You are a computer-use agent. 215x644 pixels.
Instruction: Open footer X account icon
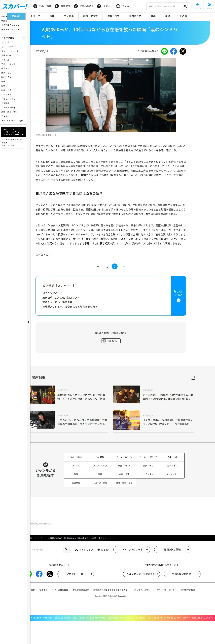50,574
